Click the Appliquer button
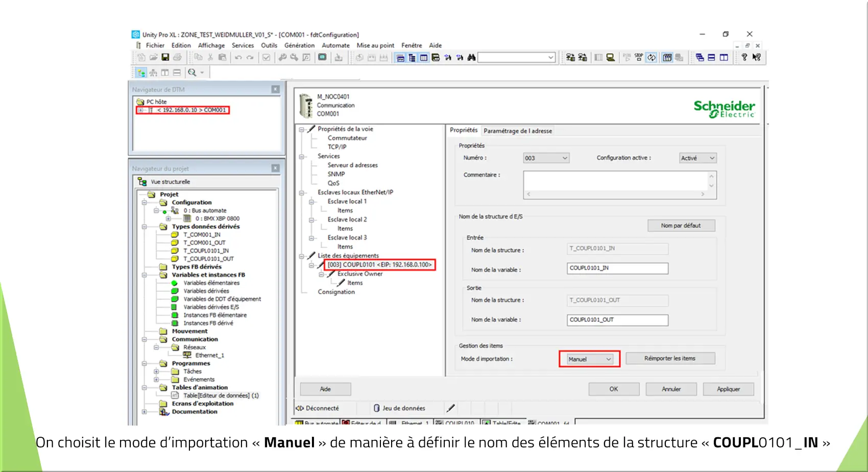Screen dimensions: 868x472 tap(728, 389)
